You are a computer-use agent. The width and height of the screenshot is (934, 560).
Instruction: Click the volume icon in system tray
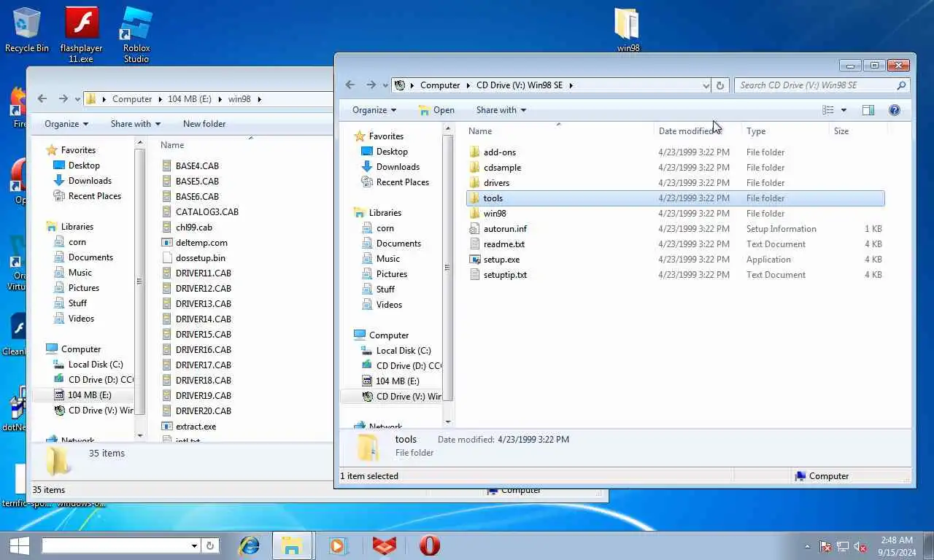click(x=860, y=546)
